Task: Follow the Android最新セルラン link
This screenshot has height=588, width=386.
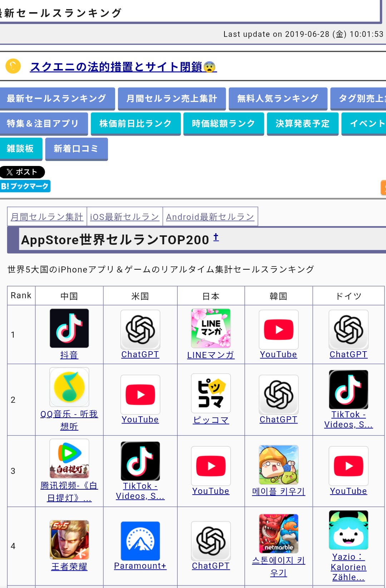Action: [210, 217]
